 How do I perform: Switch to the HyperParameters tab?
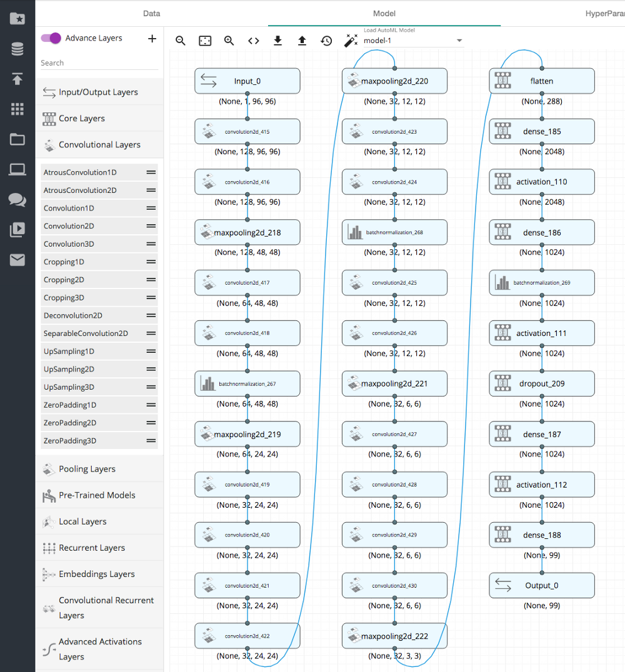tap(604, 13)
